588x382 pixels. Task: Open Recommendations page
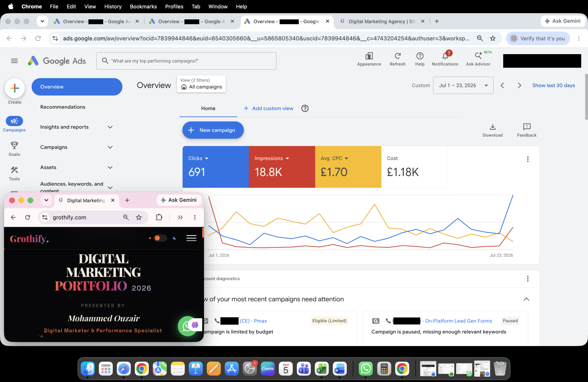[x=63, y=107]
